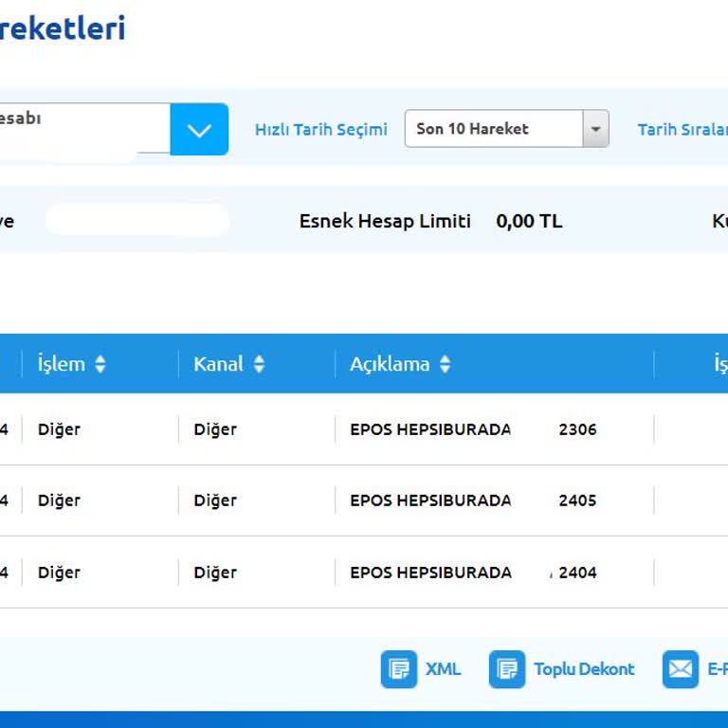Viewport: 728px width, 728px height.
Task: Click the XML export icon
Action: click(399, 669)
